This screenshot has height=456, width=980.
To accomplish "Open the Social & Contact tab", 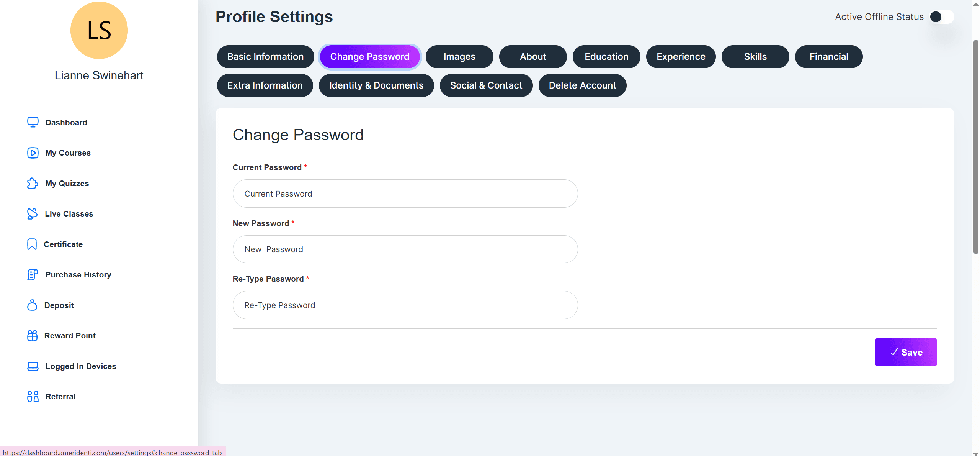I will pos(486,85).
